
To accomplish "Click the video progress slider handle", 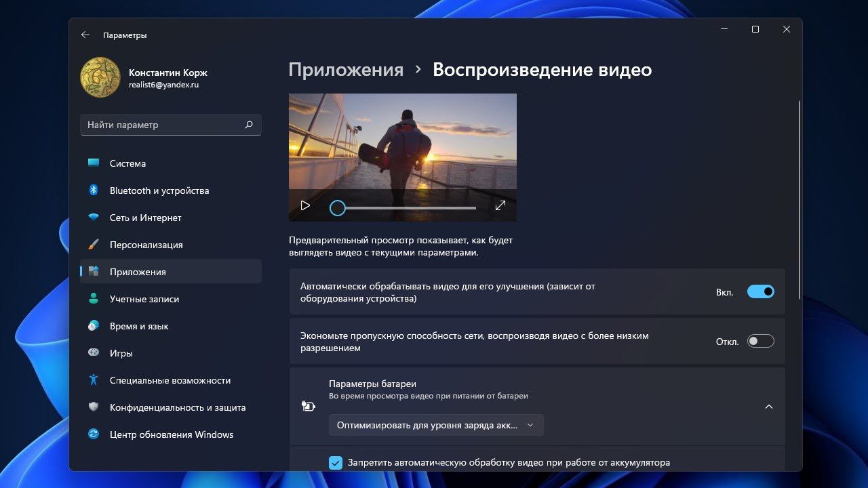I will point(337,208).
